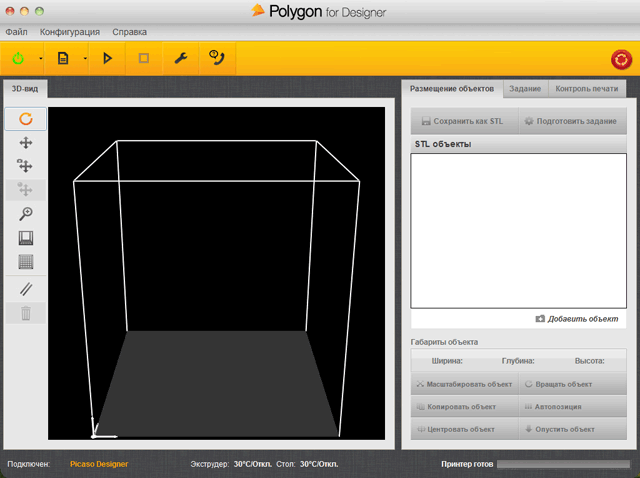This screenshot has width=640, height=478.
Task: Open the Файл menu
Action: coord(16,32)
